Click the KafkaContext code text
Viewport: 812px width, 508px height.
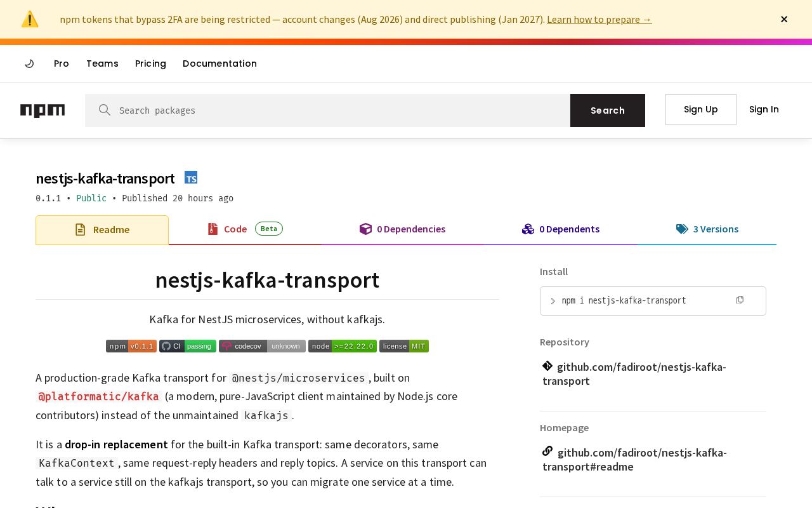pos(77,463)
